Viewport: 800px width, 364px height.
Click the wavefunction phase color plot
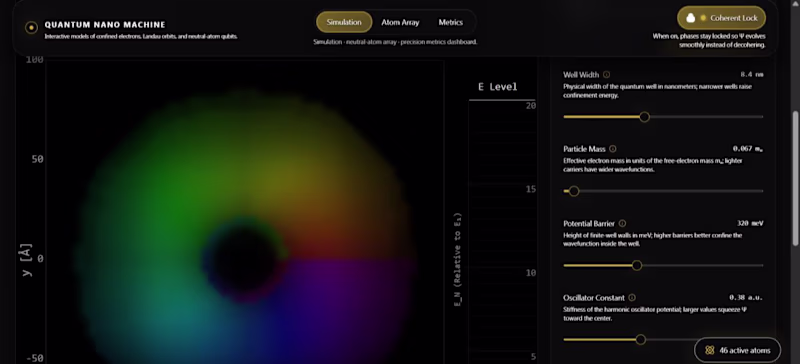point(245,212)
